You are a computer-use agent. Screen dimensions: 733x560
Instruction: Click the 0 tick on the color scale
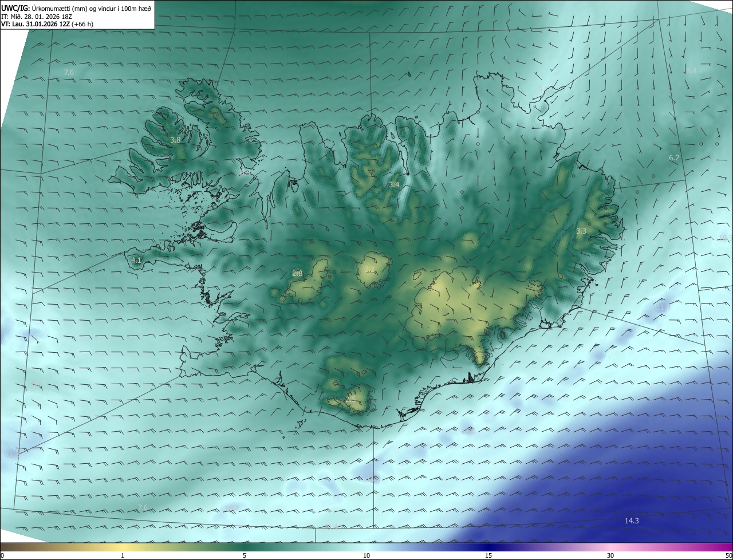click(2, 555)
